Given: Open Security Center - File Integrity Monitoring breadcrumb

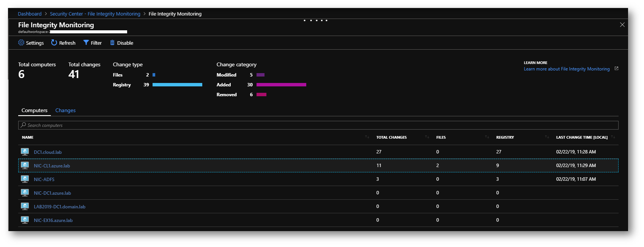Looking at the screenshot, I should pyautogui.click(x=95, y=14).
